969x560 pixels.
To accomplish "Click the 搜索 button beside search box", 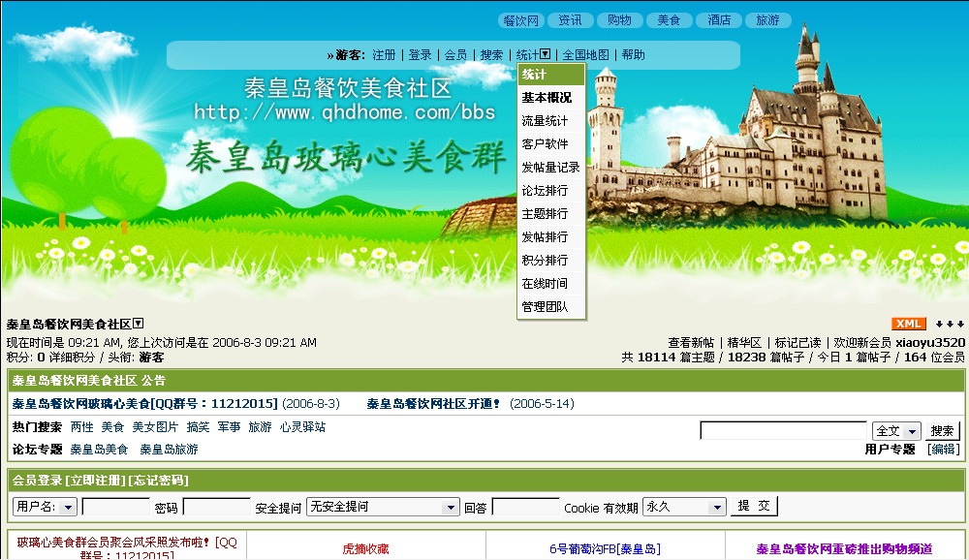I will tap(942, 431).
